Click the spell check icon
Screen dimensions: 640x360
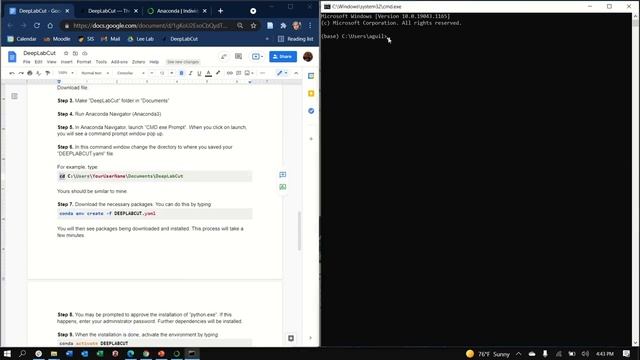point(39,73)
